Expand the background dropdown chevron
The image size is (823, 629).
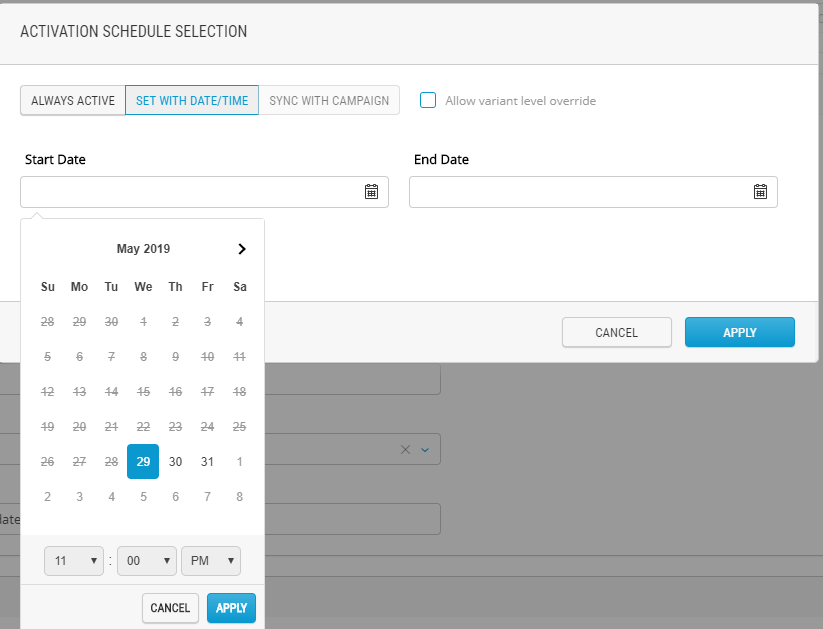point(424,450)
